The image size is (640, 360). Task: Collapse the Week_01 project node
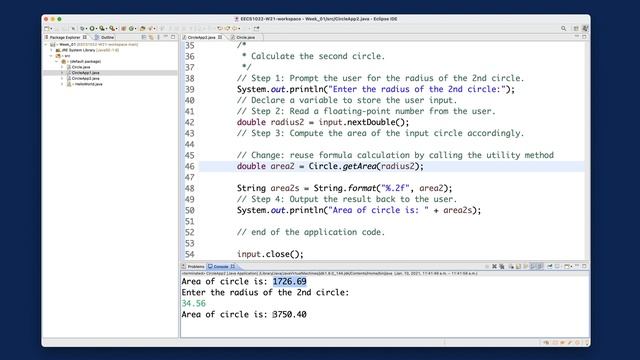pos(46,44)
